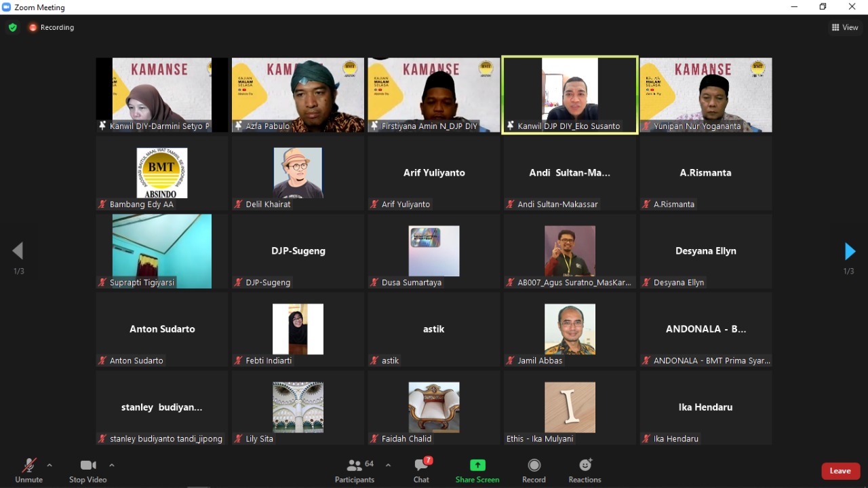
Task: Open the Participants panel
Action: (x=355, y=470)
